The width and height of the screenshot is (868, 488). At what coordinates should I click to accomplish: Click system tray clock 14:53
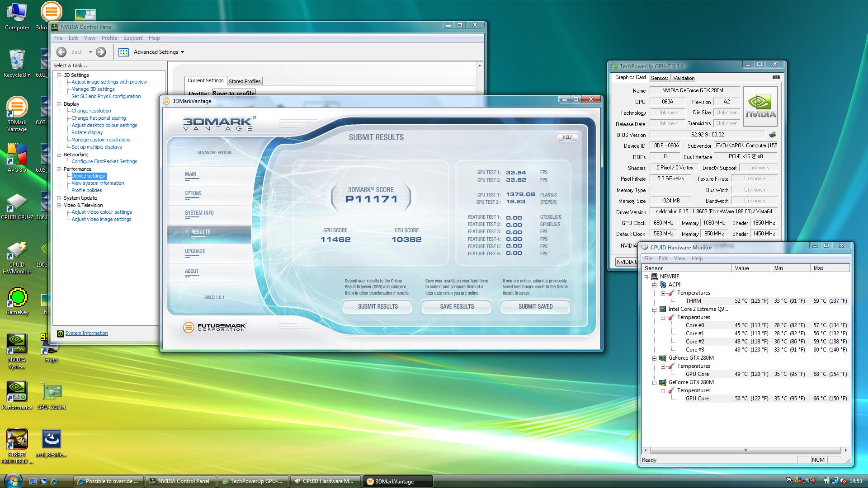855,481
